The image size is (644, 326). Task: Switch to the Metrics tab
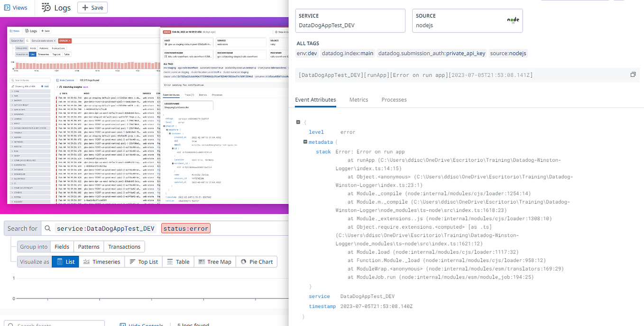point(359,100)
